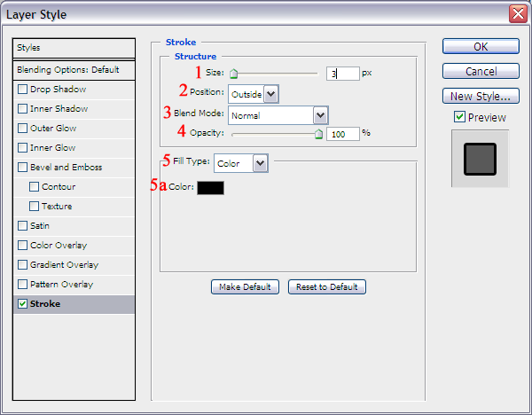Tick the Contour checkbox
Screen dimensions: 532x415
coord(34,186)
